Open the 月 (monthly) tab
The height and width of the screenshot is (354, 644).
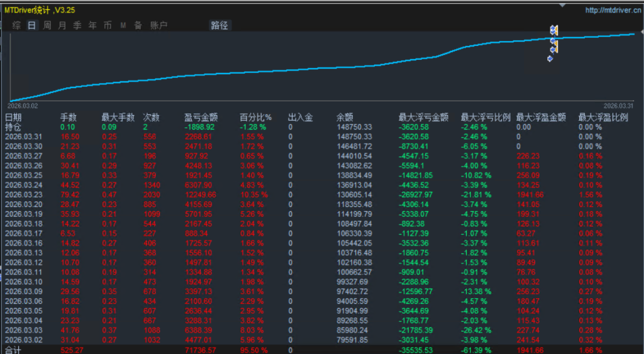[62, 26]
